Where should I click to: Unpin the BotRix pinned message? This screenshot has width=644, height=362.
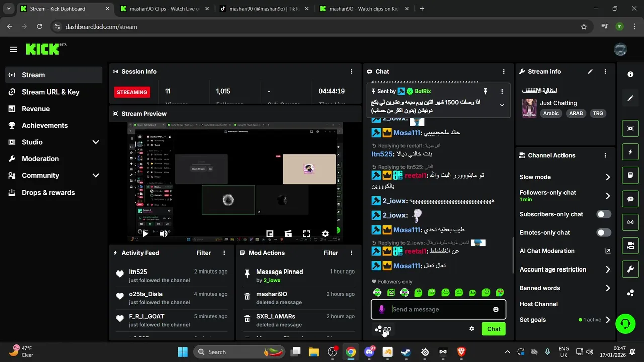click(x=485, y=92)
